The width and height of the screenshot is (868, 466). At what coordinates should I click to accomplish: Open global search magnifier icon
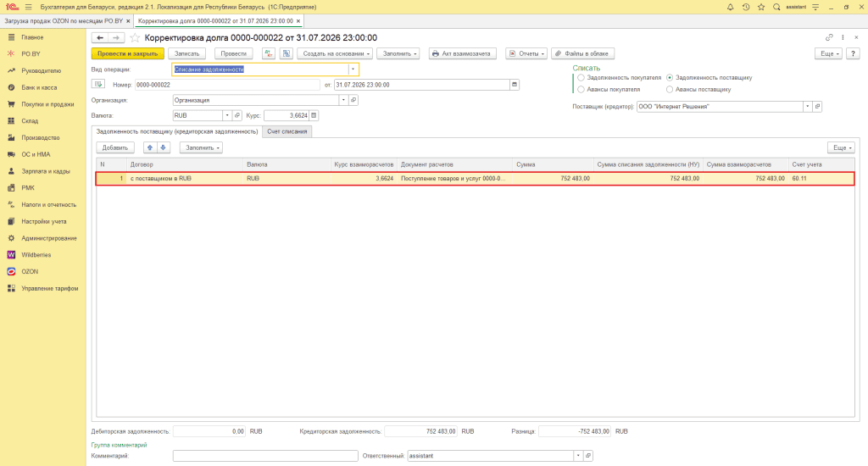(x=776, y=7)
